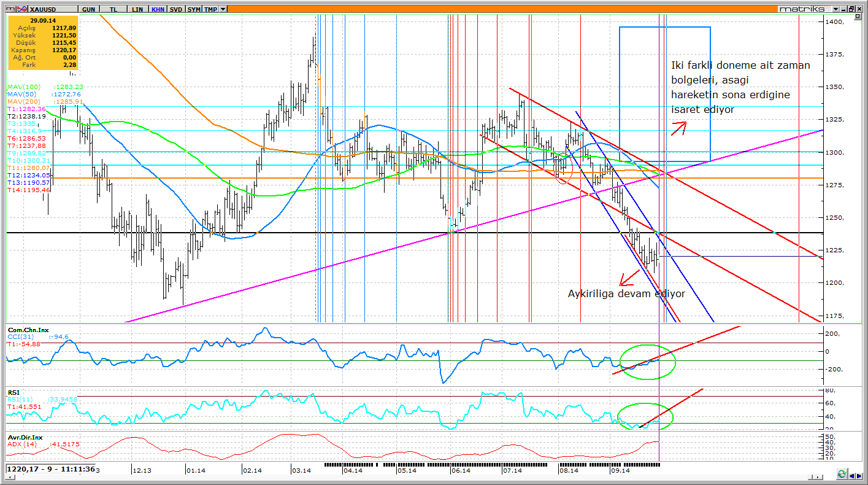Click the Kapanış value 1220,17
Viewport: 868px width, 485px height.
coord(64,50)
